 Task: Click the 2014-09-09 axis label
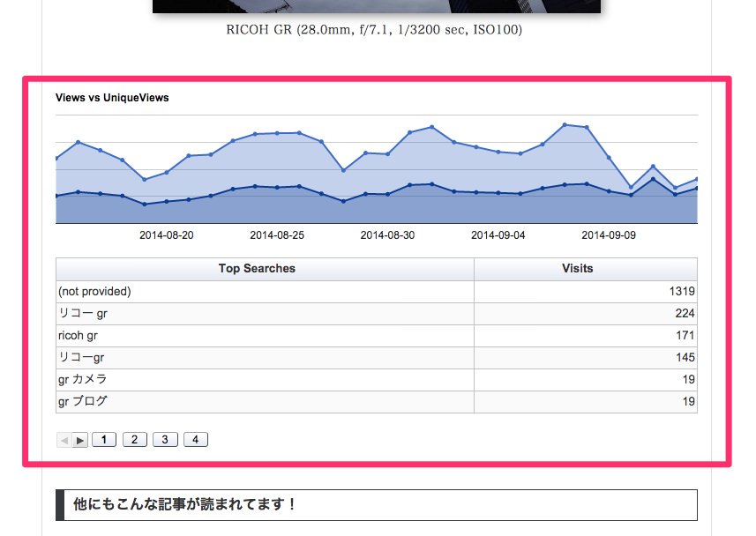tap(609, 235)
